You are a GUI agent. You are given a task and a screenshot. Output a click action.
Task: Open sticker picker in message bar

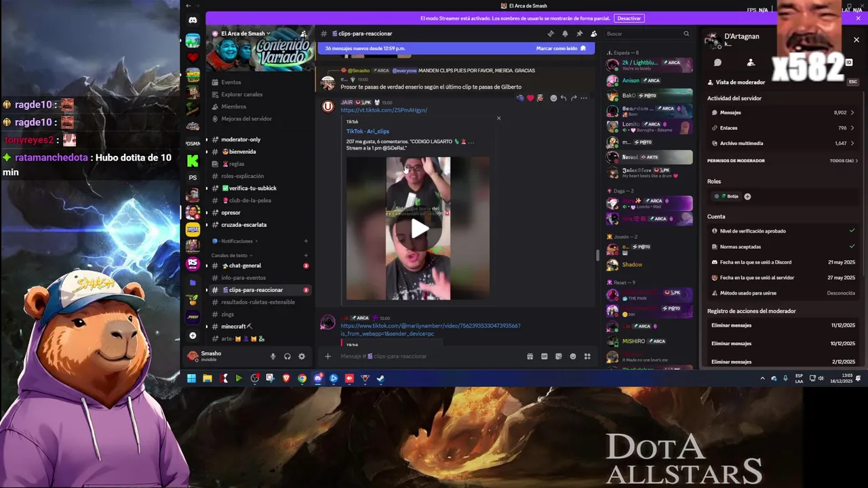[558, 357]
